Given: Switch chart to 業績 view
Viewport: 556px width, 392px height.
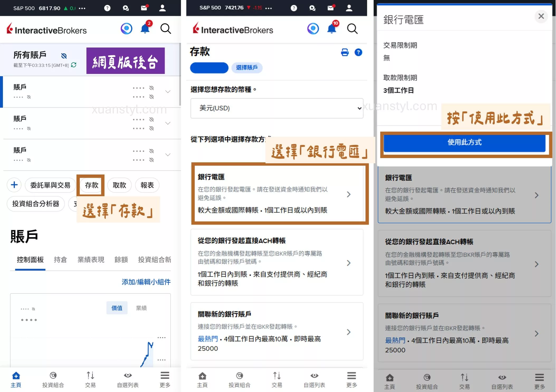Looking at the screenshot, I should (x=141, y=308).
